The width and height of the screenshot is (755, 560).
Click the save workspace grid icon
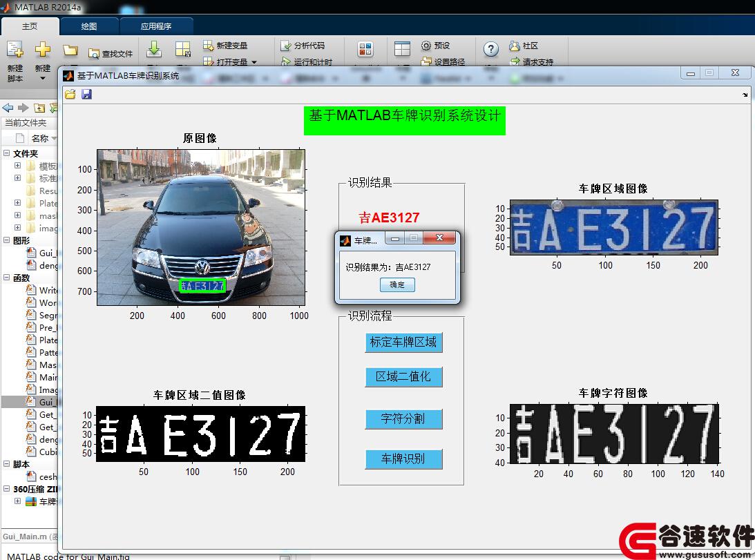(x=183, y=49)
